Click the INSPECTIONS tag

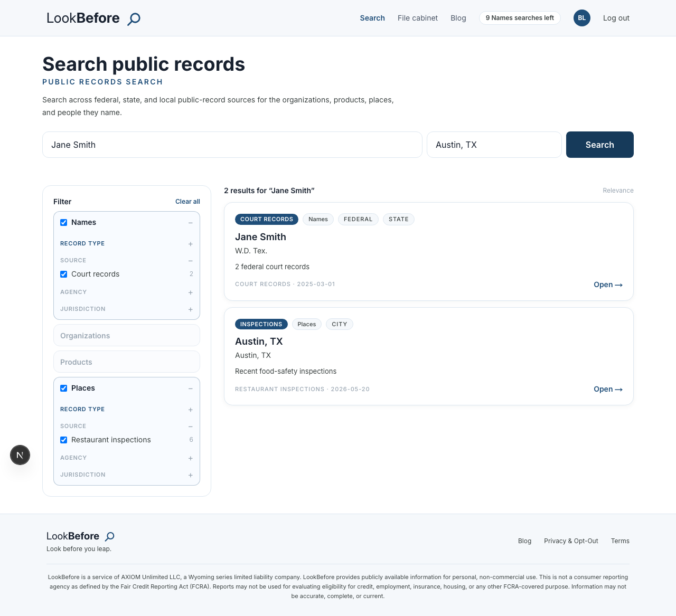click(x=261, y=324)
